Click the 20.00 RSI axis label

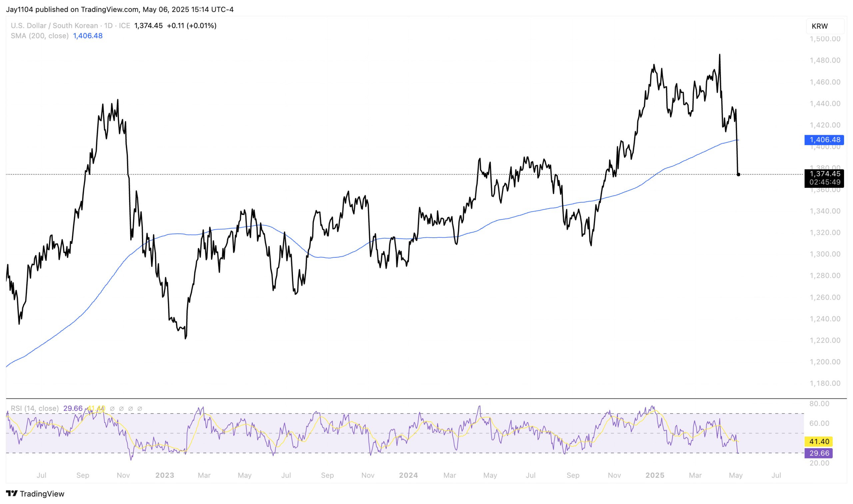click(x=819, y=463)
